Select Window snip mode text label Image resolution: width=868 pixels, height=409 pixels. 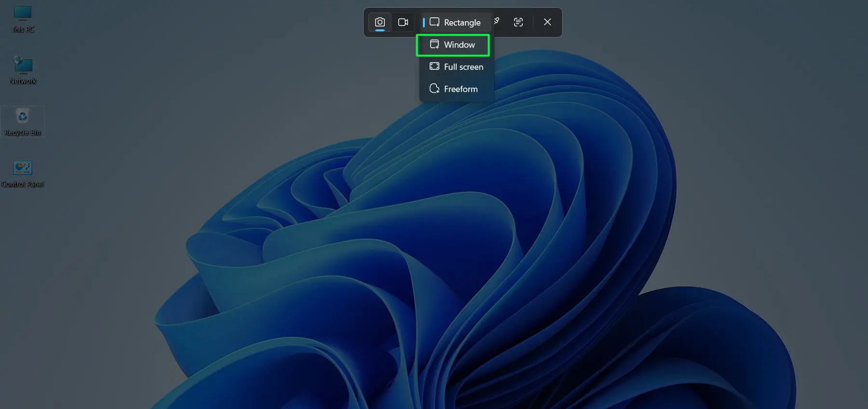[x=459, y=45]
